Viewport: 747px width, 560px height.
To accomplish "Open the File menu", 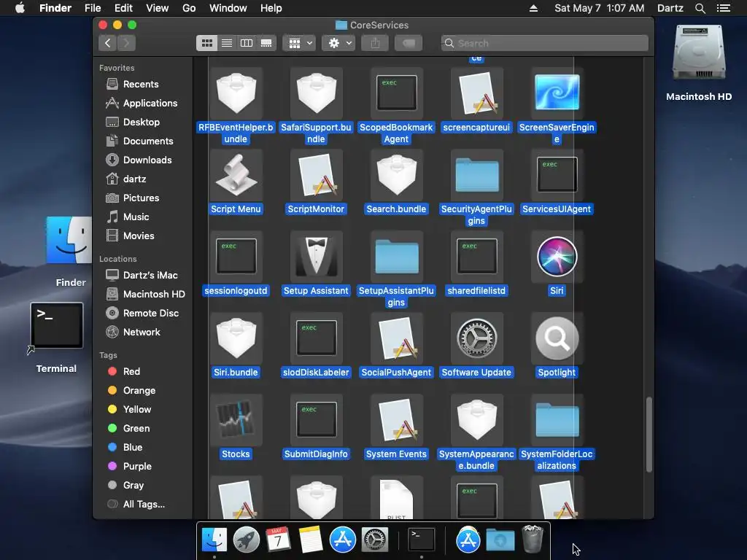I will (93, 8).
